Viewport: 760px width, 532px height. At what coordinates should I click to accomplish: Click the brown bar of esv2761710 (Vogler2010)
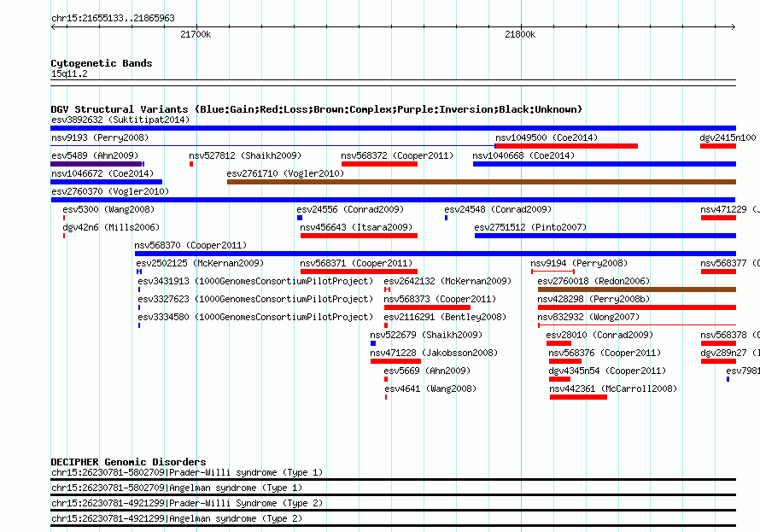pyautogui.click(x=482, y=182)
